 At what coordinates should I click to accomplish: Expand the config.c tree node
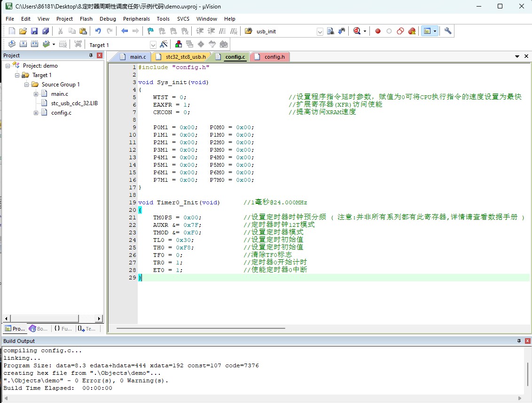tap(36, 113)
